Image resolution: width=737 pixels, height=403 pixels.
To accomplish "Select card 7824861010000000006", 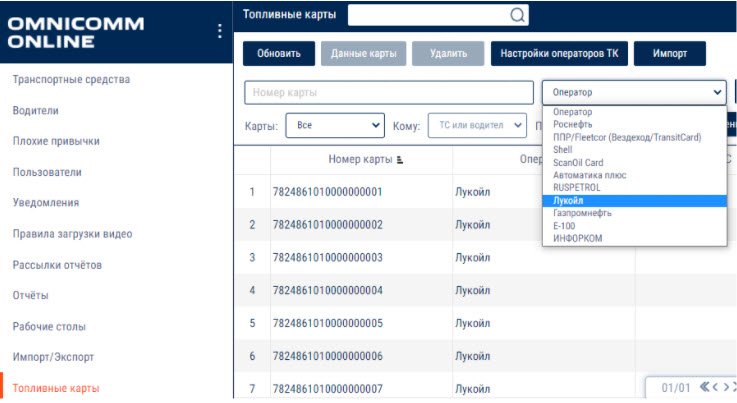I will pyautogui.click(x=328, y=356).
